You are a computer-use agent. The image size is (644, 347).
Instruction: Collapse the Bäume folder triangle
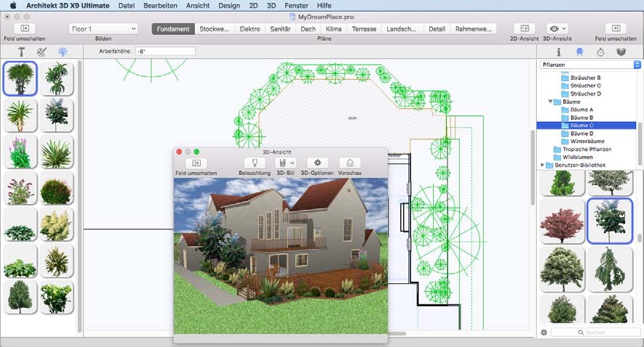tap(550, 102)
